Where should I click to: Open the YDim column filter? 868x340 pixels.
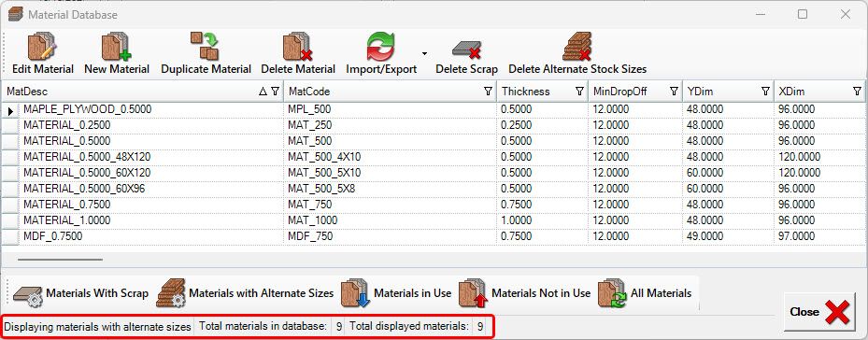coord(765,92)
